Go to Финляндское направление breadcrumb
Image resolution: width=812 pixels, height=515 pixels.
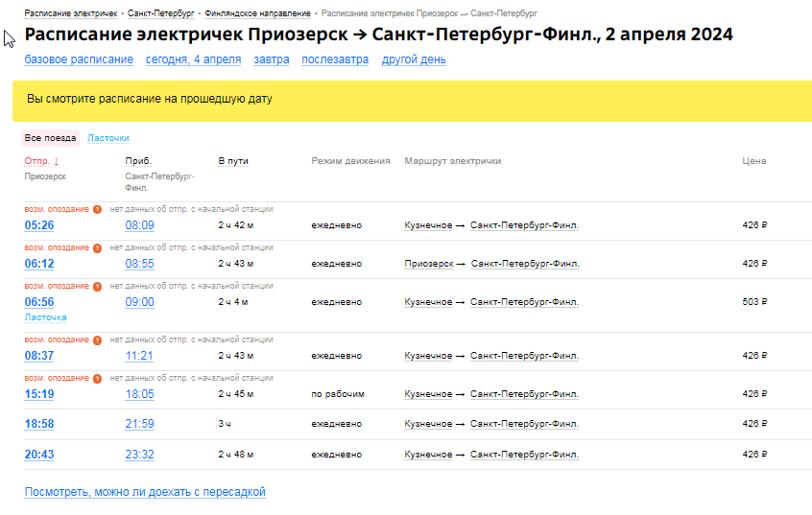click(257, 14)
